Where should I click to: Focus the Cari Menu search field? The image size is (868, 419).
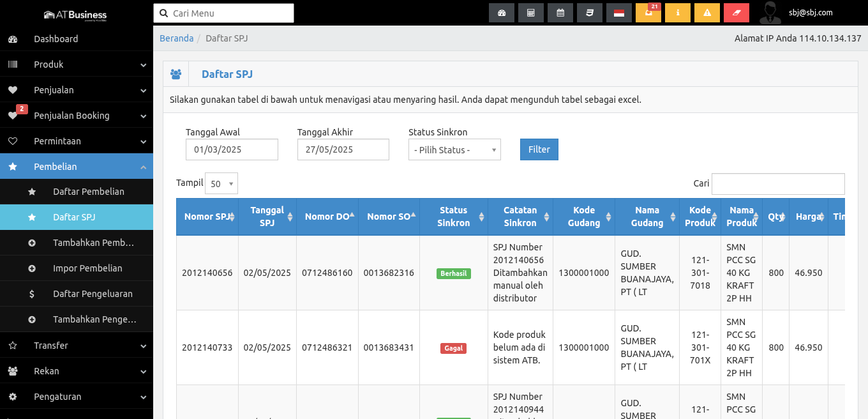(x=223, y=13)
